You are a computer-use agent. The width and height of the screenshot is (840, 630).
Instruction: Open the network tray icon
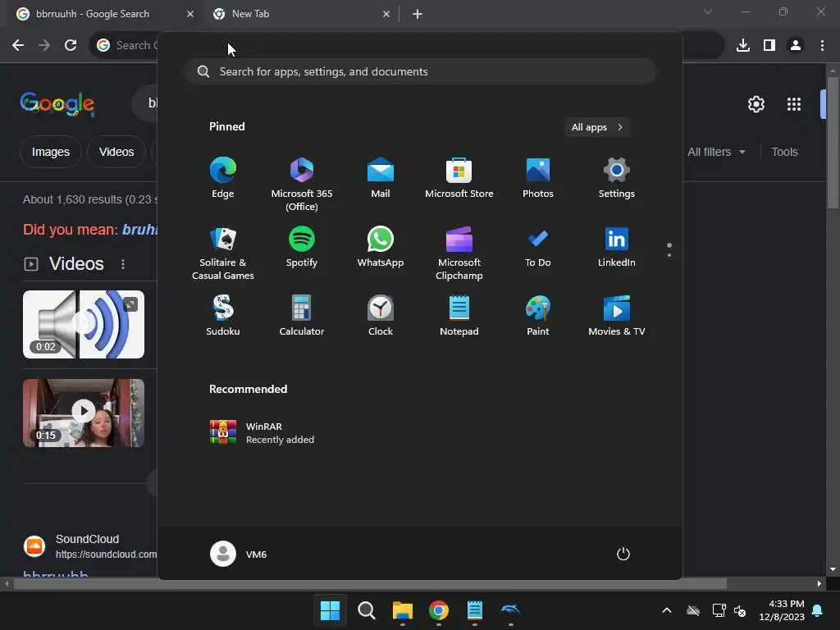719,610
